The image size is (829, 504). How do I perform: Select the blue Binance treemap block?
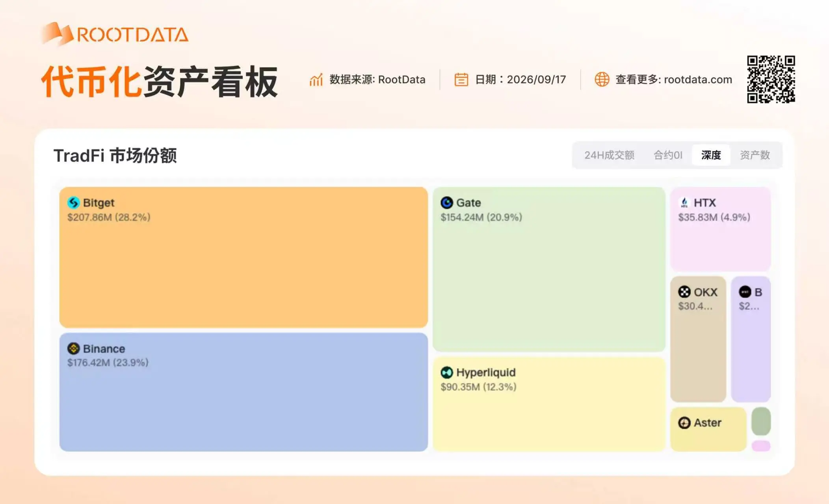pos(243,392)
